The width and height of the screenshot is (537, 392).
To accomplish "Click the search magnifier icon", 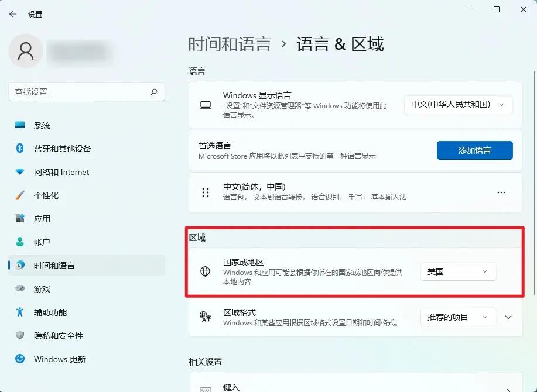I will [x=154, y=92].
